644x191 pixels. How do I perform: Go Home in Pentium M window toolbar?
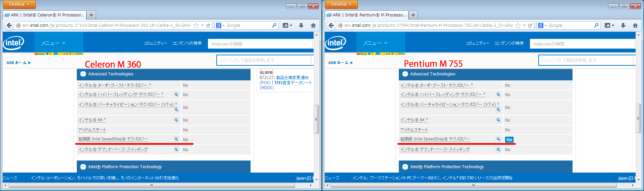click(x=635, y=25)
